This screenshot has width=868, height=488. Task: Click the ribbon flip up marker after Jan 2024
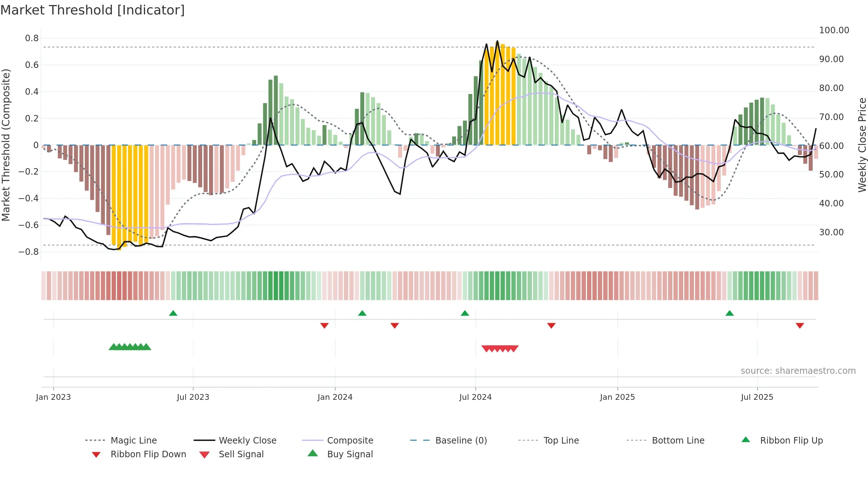tap(362, 313)
